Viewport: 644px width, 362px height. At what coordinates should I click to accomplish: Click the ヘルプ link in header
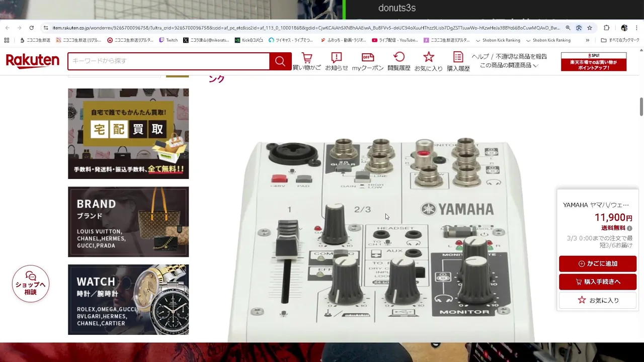click(x=480, y=56)
